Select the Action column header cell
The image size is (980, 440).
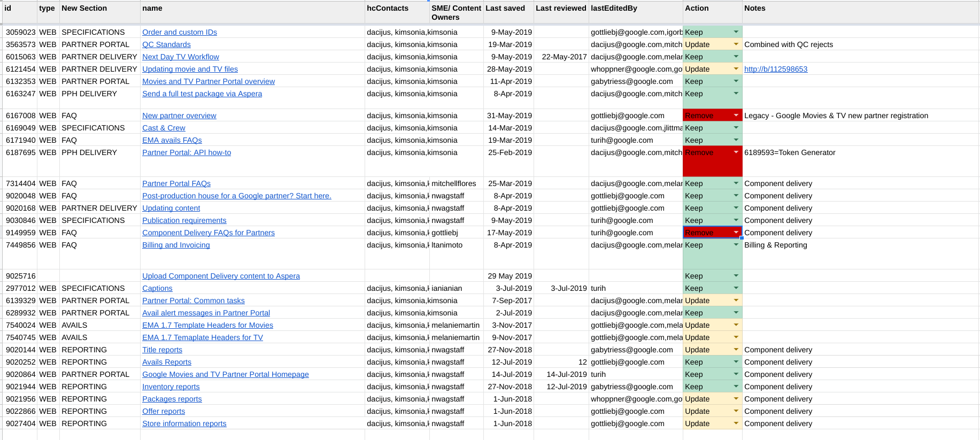(x=713, y=12)
